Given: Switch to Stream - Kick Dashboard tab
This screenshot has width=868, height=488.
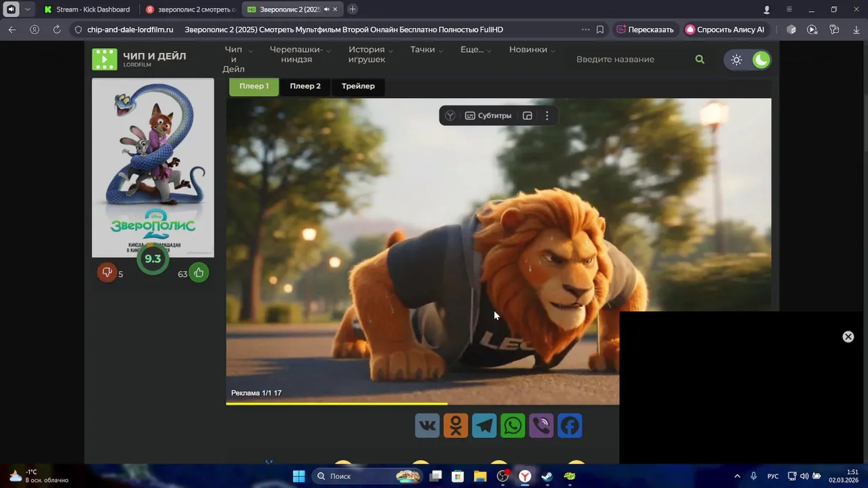Looking at the screenshot, I should click(88, 9).
